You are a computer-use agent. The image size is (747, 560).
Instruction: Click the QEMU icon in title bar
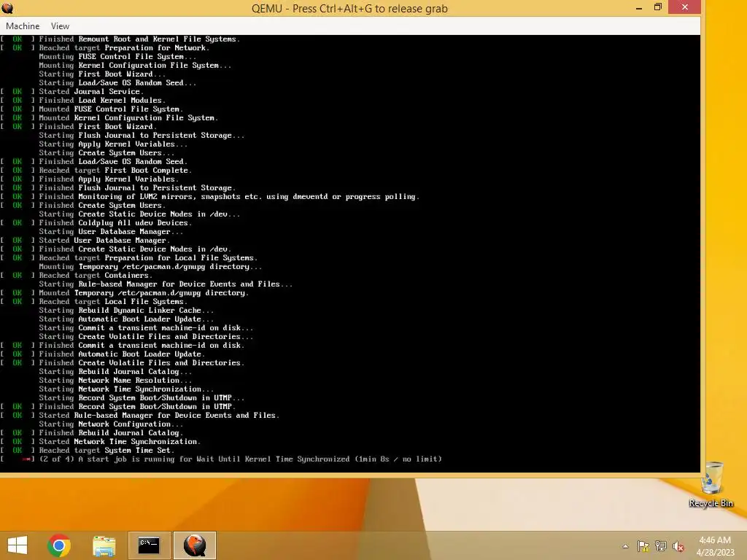(x=7, y=7)
